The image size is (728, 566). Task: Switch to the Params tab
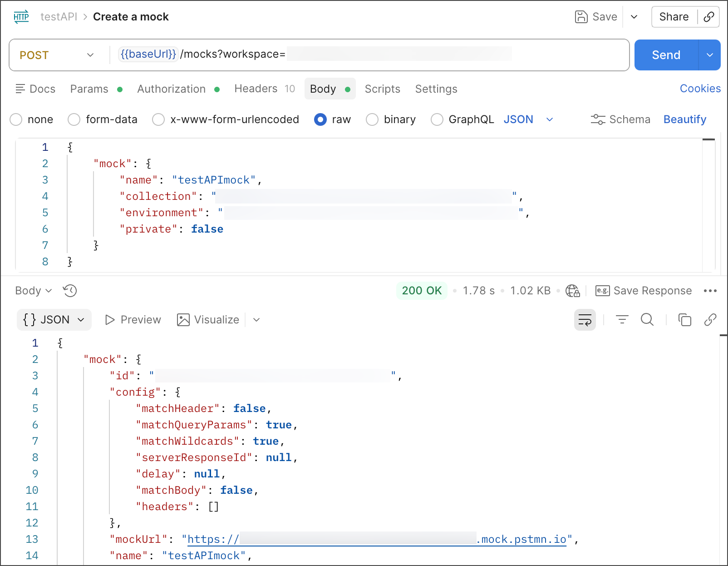coord(96,89)
